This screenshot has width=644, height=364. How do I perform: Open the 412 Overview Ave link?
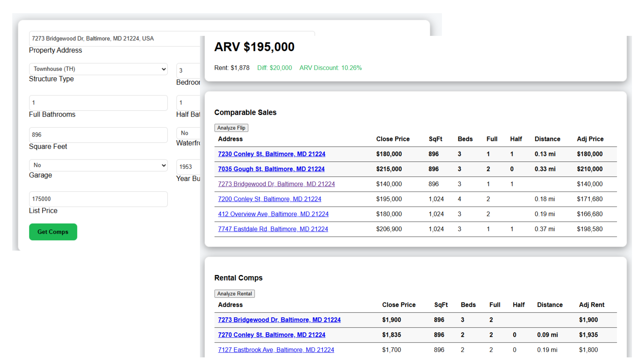[x=273, y=214]
